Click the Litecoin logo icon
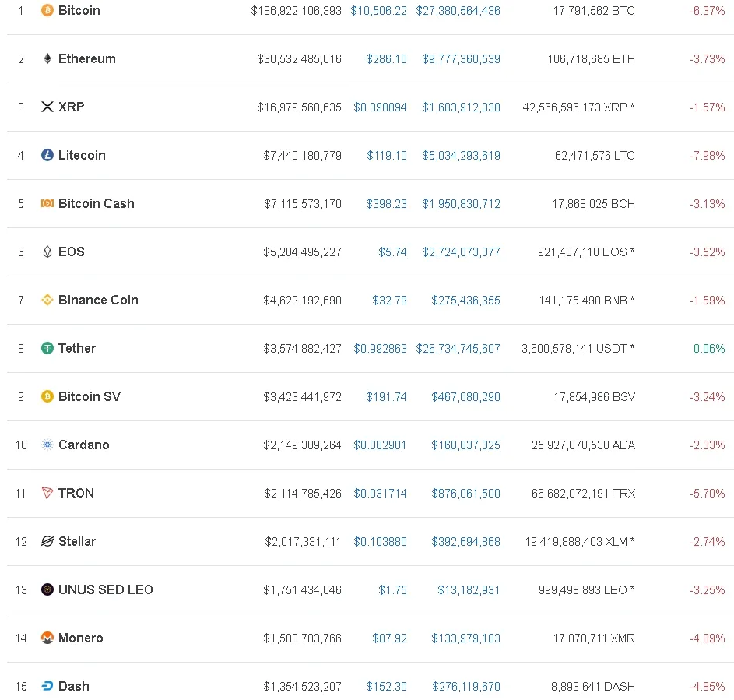The width and height of the screenshot is (734, 700). tap(47, 156)
